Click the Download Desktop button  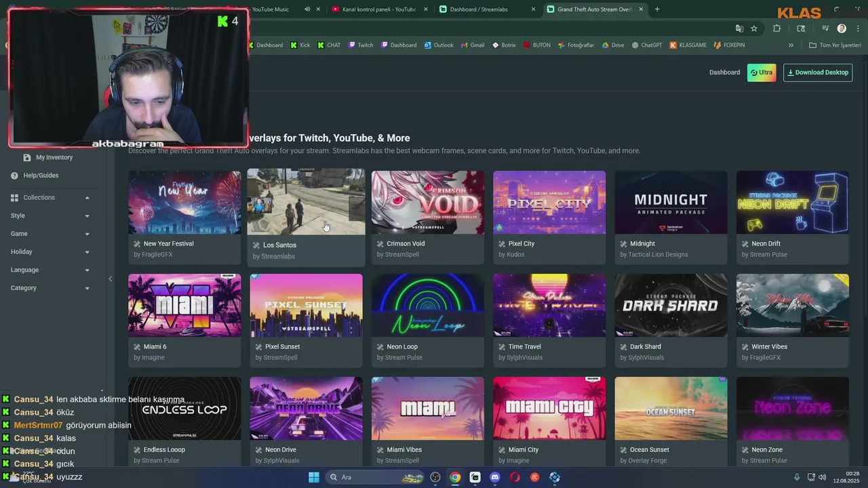(818, 73)
